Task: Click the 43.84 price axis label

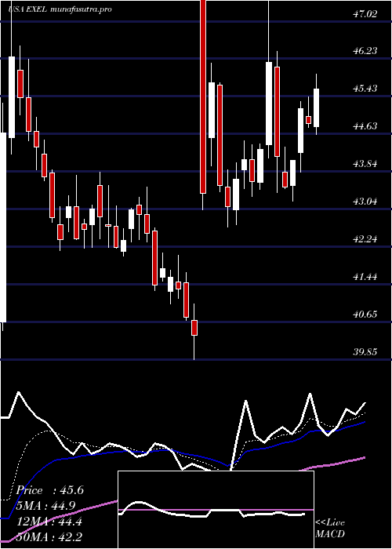Action: (x=365, y=163)
